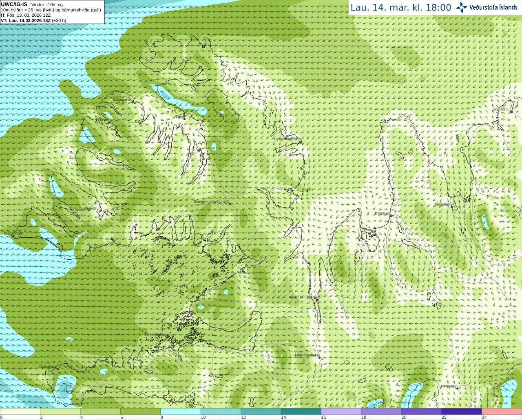Click the 12–14 m/s teal legend swatch
Viewport: 522px width, 420px height.
[x=261, y=411]
